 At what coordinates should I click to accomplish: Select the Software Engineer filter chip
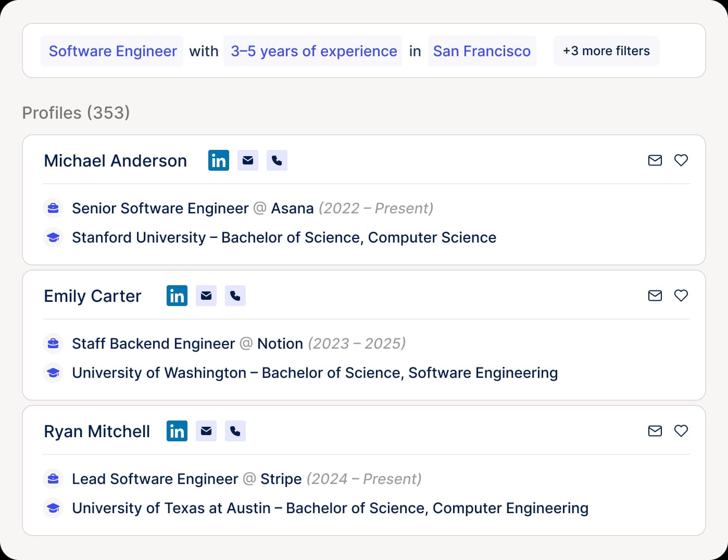click(112, 51)
